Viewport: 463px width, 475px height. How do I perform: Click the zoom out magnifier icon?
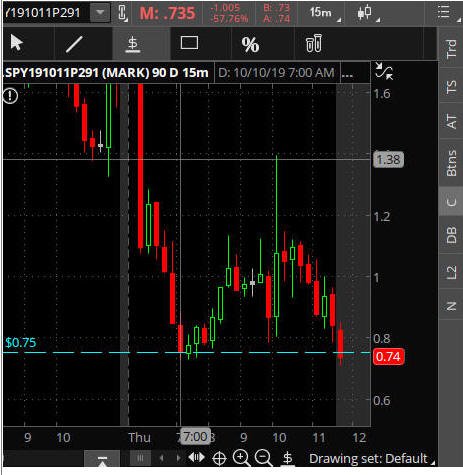pyautogui.click(x=264, y=458)
